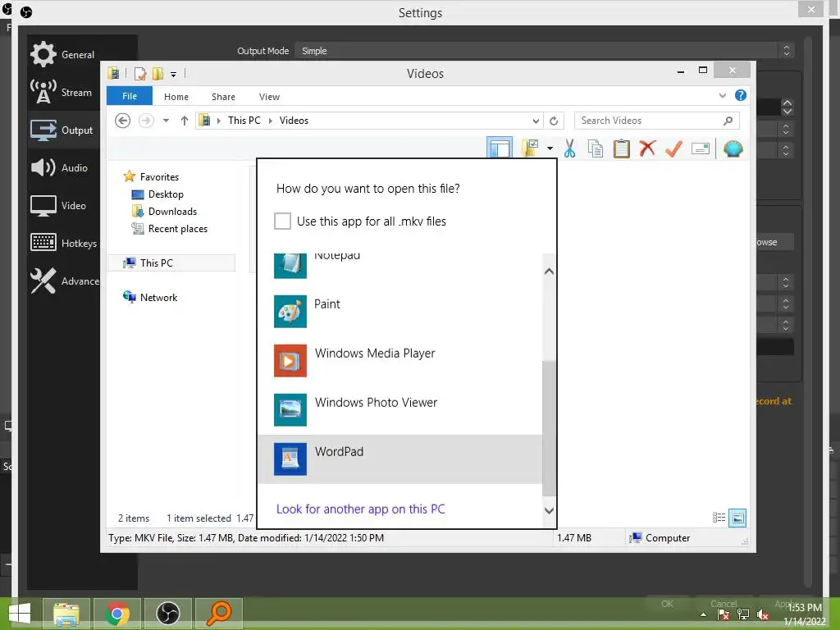The image size is (840, 630).
Task: Go back with Explorer back arrow
Action: (x=123, y=121)
